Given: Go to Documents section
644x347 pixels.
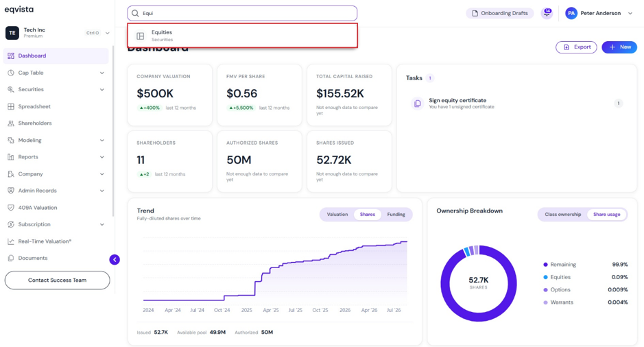Looking at the screenshot, I should click(56, 258).
